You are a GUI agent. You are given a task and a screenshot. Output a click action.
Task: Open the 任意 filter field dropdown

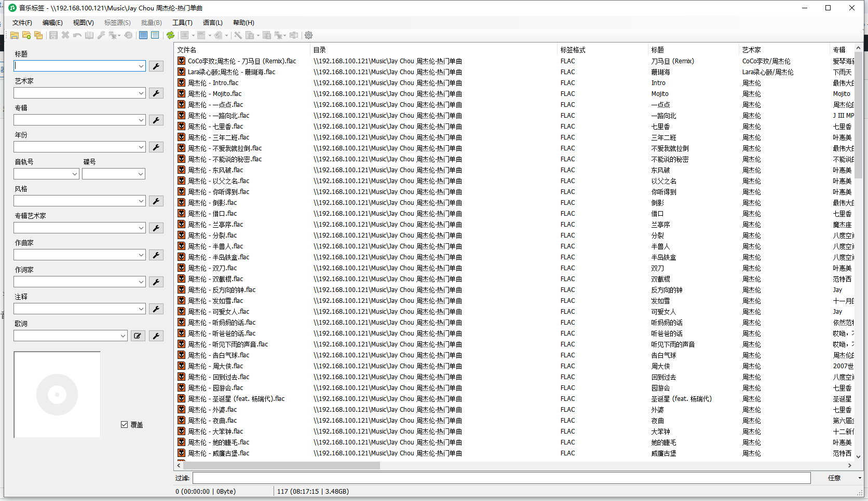click(x=860, y=478)
